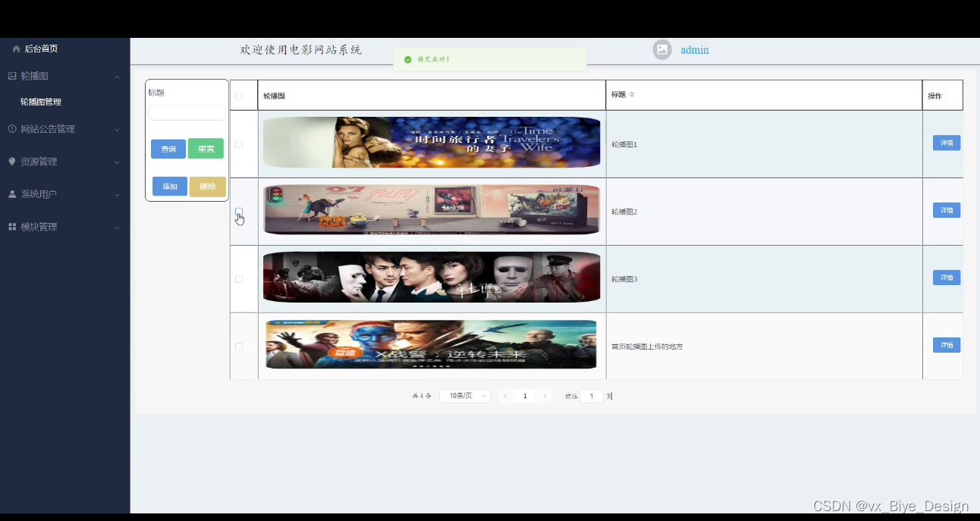Screen dimensions: 980x521
Task: Click the 轮播图3 masks banner thumbnail
Action: [x=432, y=278]
